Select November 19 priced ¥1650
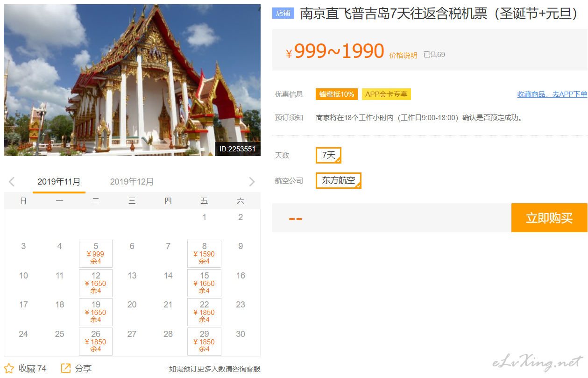 click(x=96, y=312)
